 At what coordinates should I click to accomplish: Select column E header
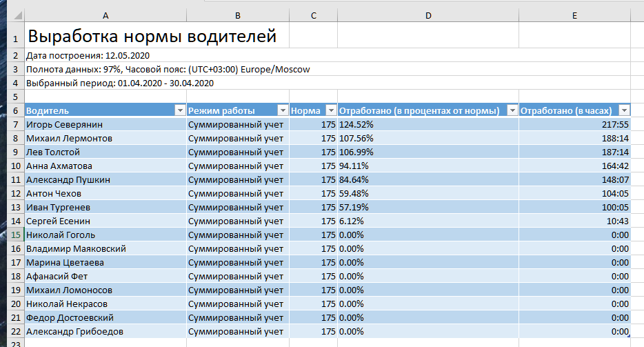pos(574,15)
